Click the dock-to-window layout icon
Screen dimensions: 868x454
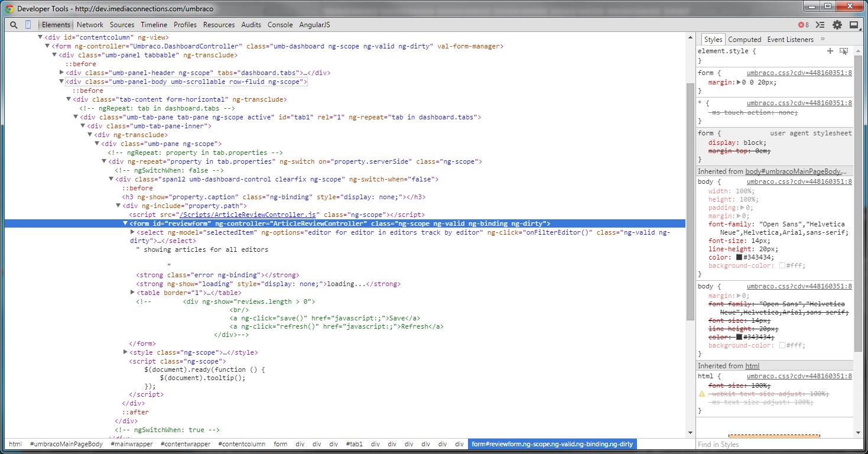[854, 25]
